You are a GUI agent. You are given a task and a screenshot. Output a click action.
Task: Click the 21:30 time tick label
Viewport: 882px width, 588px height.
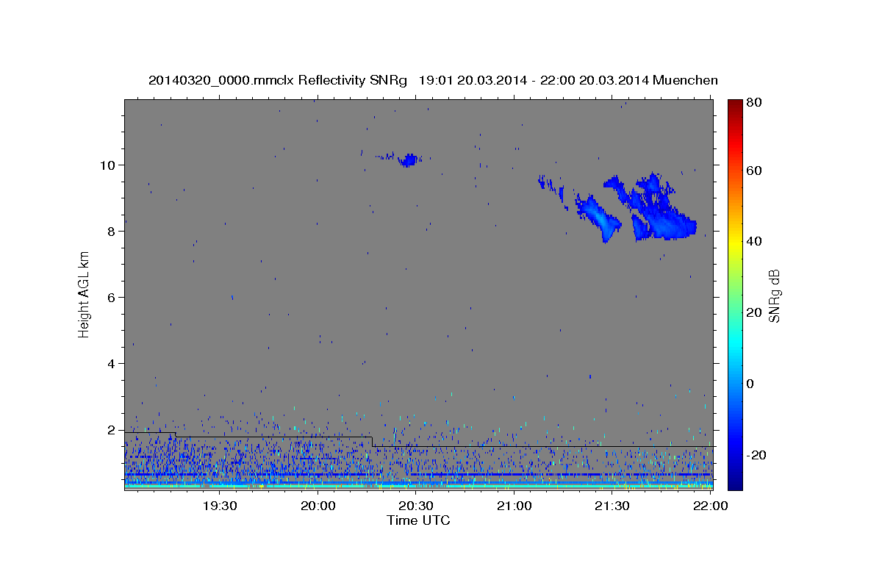pyautogui.click(x=612, y=506)
